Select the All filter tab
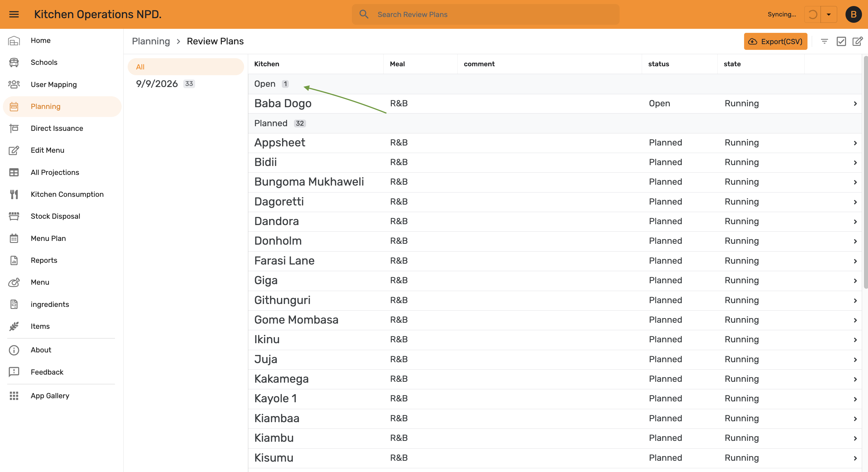Viewport: 868px width, 472px height. [186, 67]
